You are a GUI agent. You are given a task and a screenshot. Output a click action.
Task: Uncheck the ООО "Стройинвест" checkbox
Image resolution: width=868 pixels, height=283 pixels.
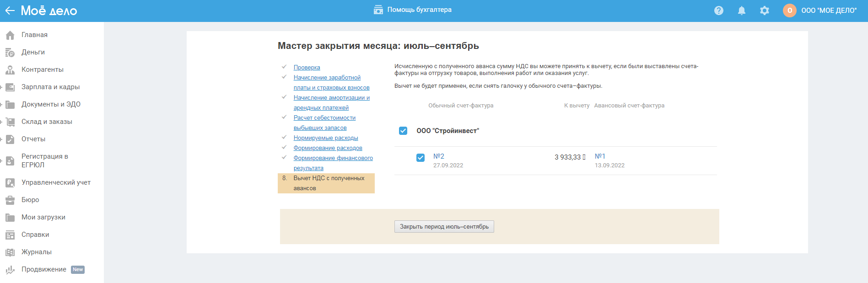[403, 131]
